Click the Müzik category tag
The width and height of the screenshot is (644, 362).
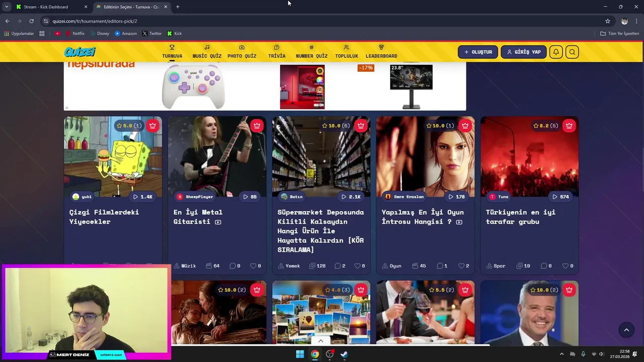click(185, 265)
